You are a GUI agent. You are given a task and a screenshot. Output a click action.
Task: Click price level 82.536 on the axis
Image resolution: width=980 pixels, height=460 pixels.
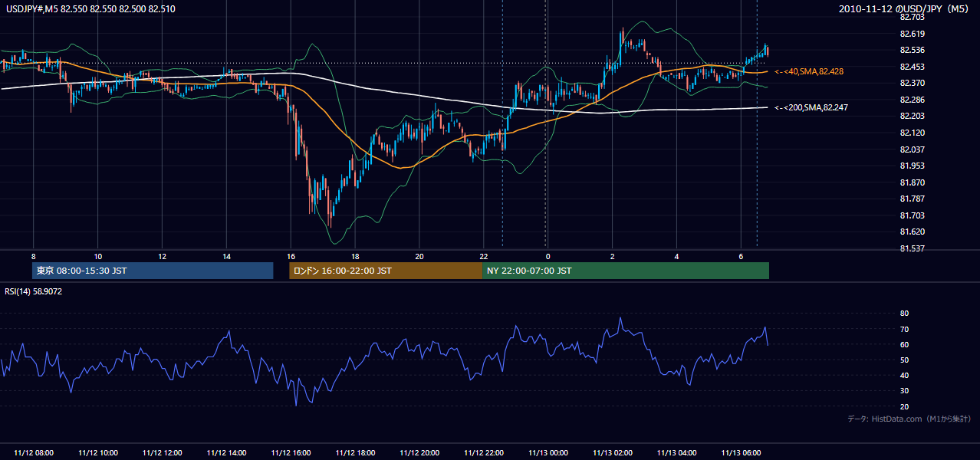click(912, 50)
